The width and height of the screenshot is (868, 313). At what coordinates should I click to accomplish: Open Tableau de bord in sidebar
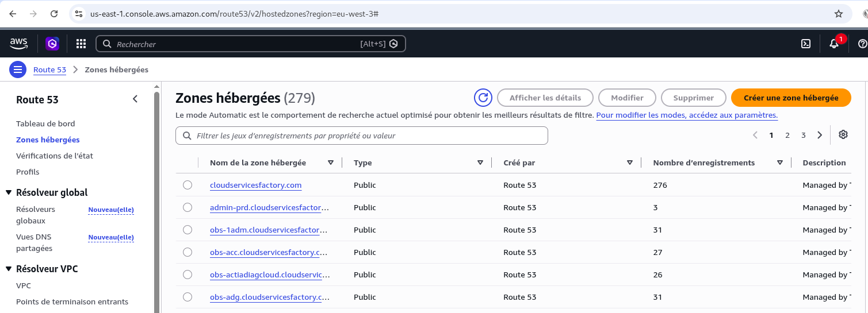click(x=45, y=123)
